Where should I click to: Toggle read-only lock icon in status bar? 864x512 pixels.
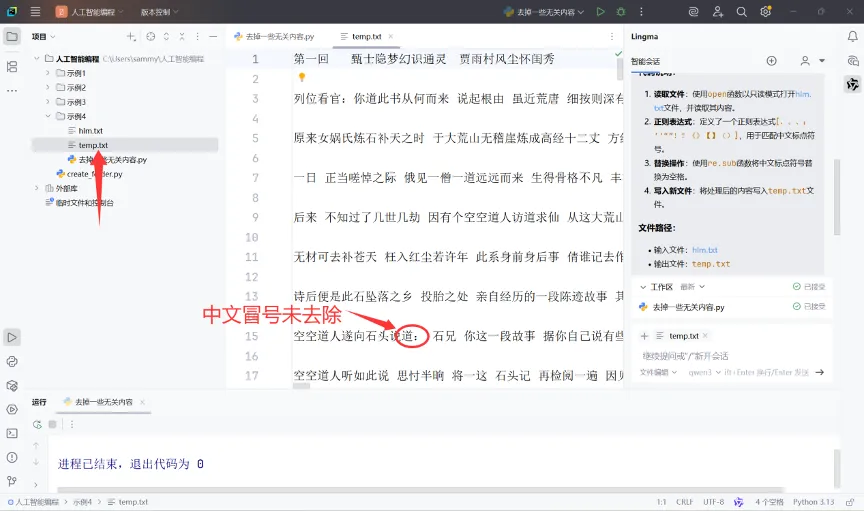coord(850,502)
